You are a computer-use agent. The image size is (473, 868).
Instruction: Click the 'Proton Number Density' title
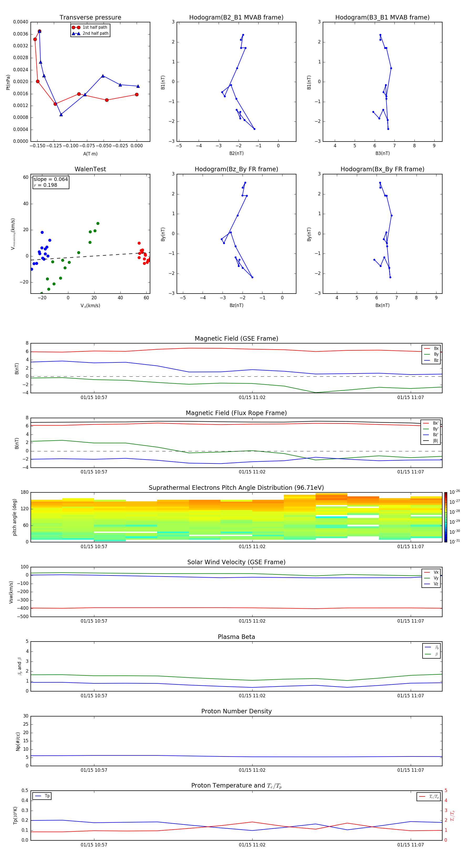click(236, 711)
